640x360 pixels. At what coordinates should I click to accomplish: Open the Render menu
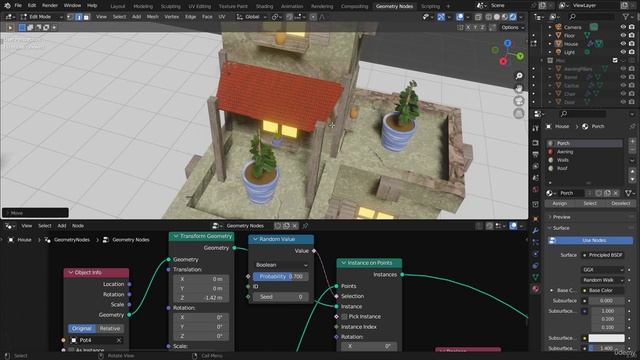pos(50,6)
